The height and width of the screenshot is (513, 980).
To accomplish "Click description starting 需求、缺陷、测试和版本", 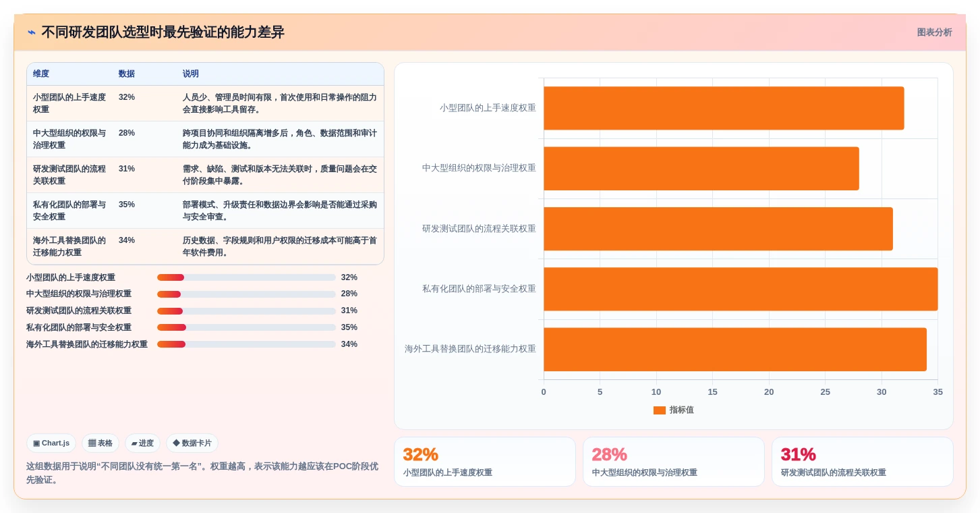I will tap(280, 175).
